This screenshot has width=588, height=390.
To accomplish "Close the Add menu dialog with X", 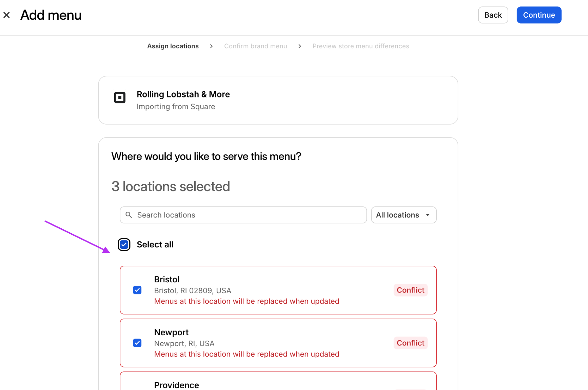I will [x=6, y=15].
